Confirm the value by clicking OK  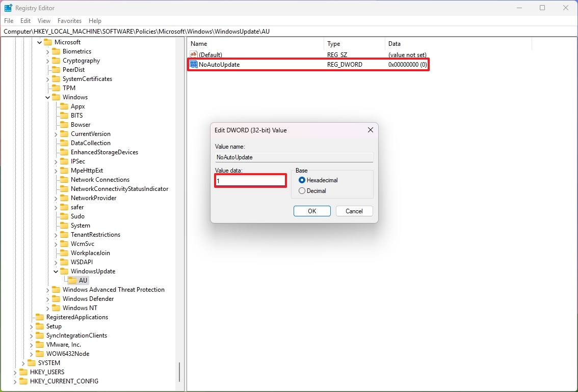click(311, 211)
